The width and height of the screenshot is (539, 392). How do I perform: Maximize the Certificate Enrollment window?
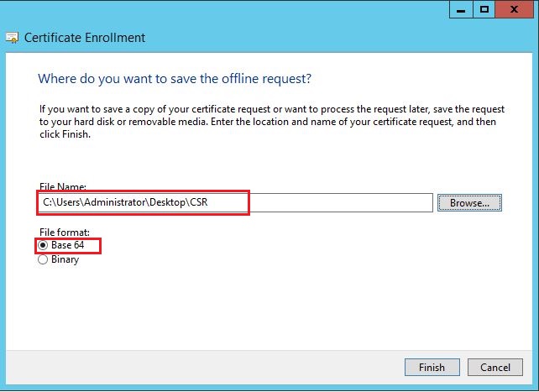coord(484,9)
